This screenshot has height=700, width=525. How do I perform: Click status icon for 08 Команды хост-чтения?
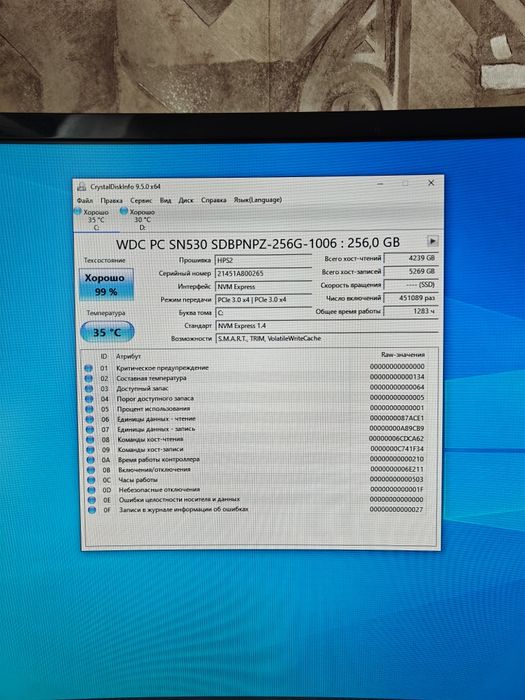pos(90,440)
